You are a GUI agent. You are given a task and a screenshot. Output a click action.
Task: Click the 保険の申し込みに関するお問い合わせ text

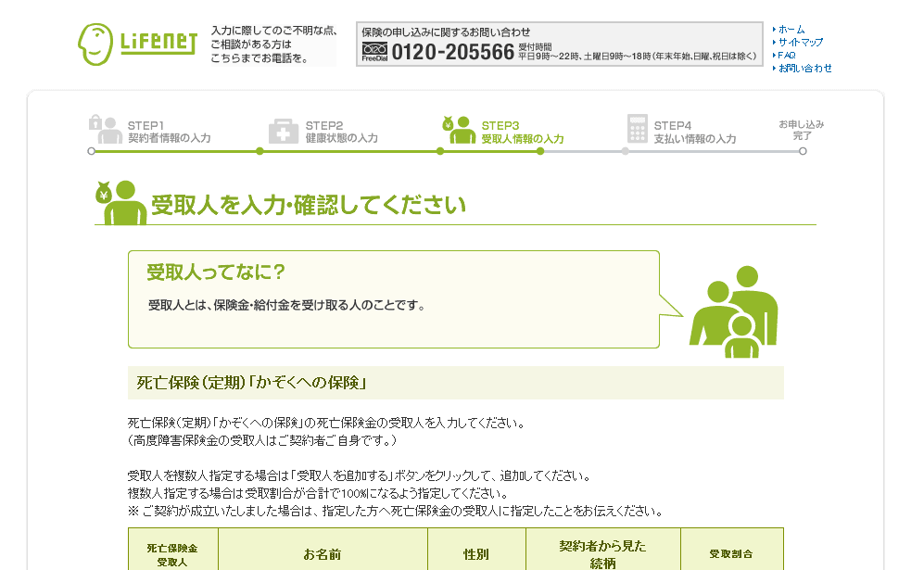click(x=446, y=32)
